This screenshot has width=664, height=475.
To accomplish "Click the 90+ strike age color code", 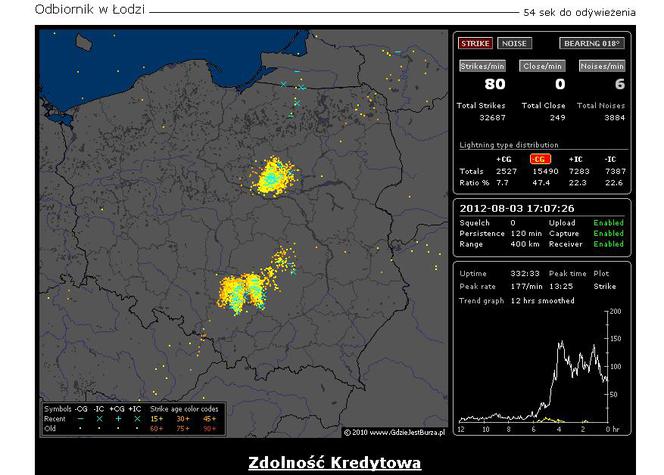I will pos(209,428).
